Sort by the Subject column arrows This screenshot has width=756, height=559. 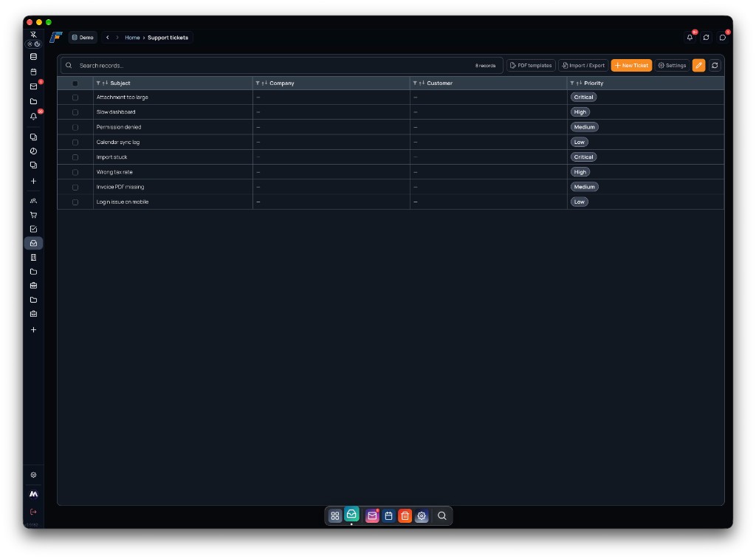[105, 83]
